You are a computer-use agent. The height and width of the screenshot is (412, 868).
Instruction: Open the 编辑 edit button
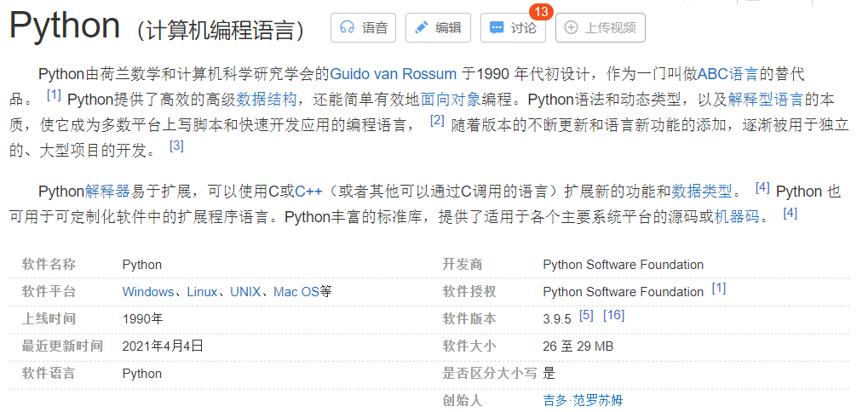click(x=438, y=27)
